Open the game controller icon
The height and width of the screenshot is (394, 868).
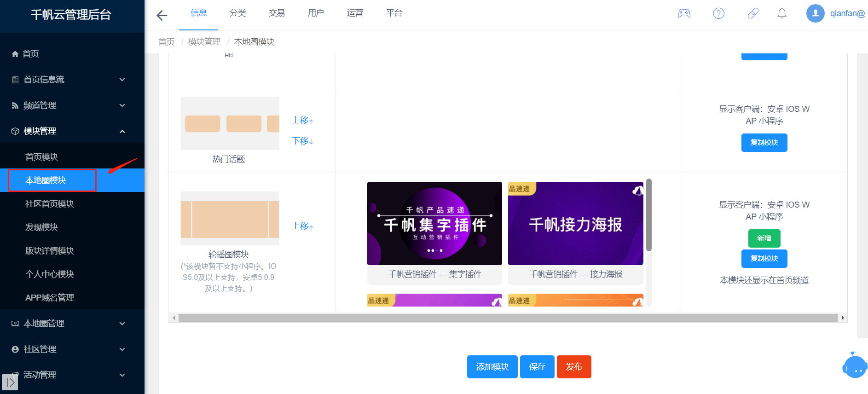tap(684, 13)
